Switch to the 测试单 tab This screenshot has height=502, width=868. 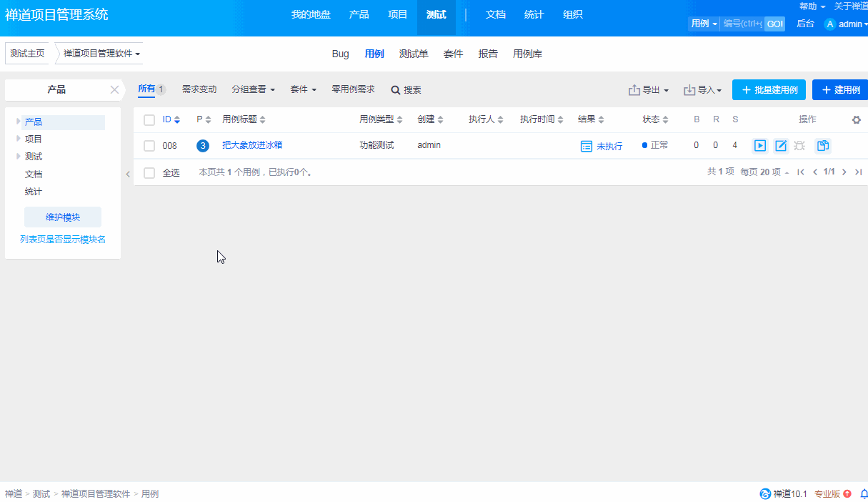[414, 54]
